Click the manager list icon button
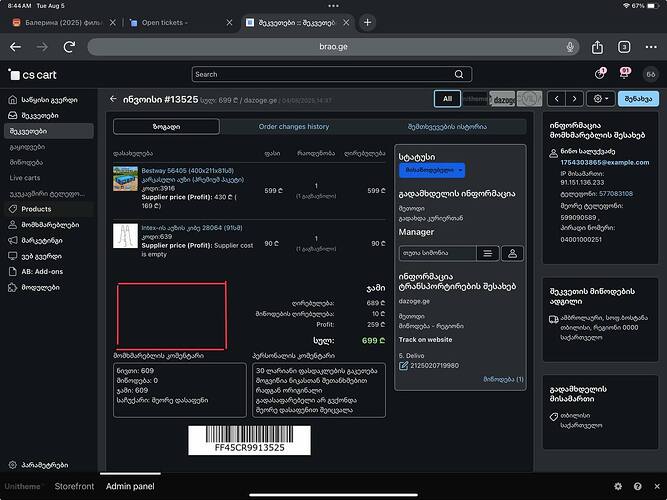Viewport: 667px width, 500px height. point(486,254)
